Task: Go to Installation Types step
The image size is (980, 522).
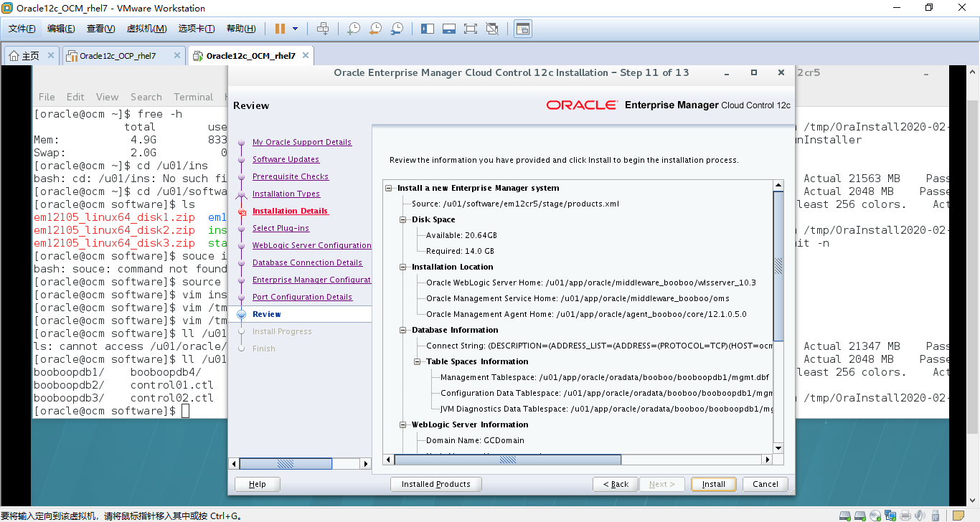Action: pos(286,194)
